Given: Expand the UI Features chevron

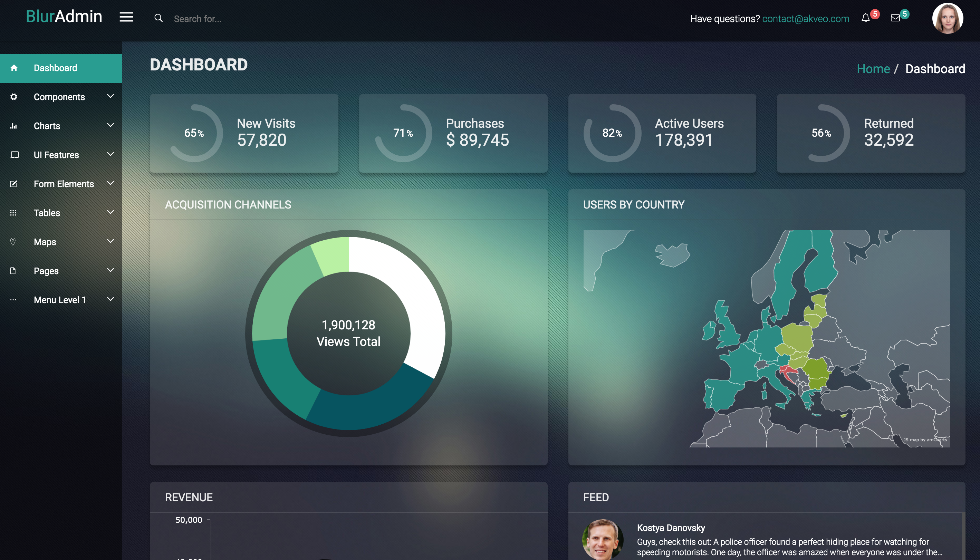Looking at the screenshot, I should click(111, 154).
